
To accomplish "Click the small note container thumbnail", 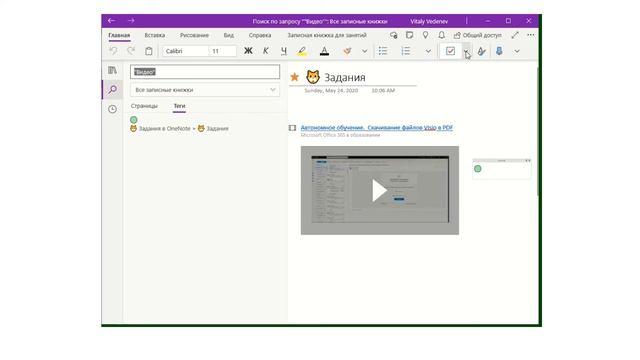I will coord(502,169).
